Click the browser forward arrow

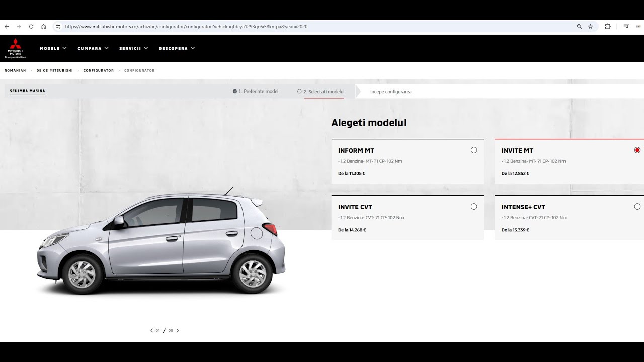(x=19, y=27)
